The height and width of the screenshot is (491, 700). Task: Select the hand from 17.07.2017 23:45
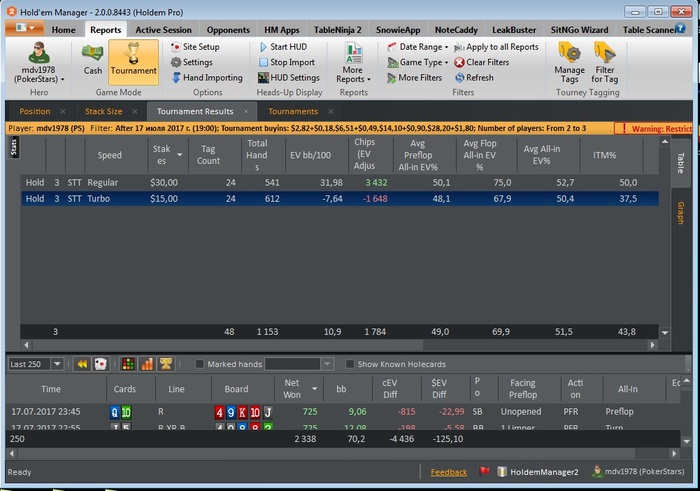(x=343, y=412)
